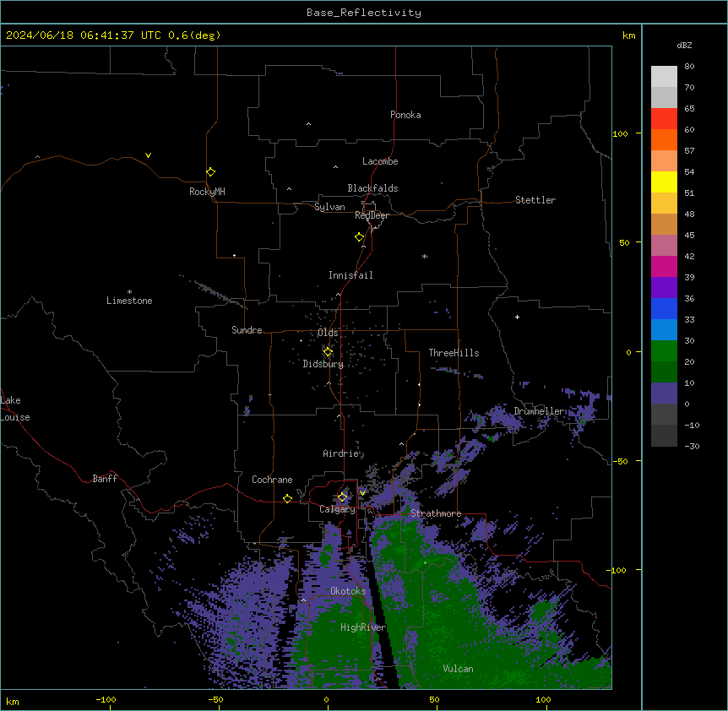Viewport: 728px width, 711px height.
Task: Pick the orange 57-60 dBZ legend swatch
Action: 664,139
